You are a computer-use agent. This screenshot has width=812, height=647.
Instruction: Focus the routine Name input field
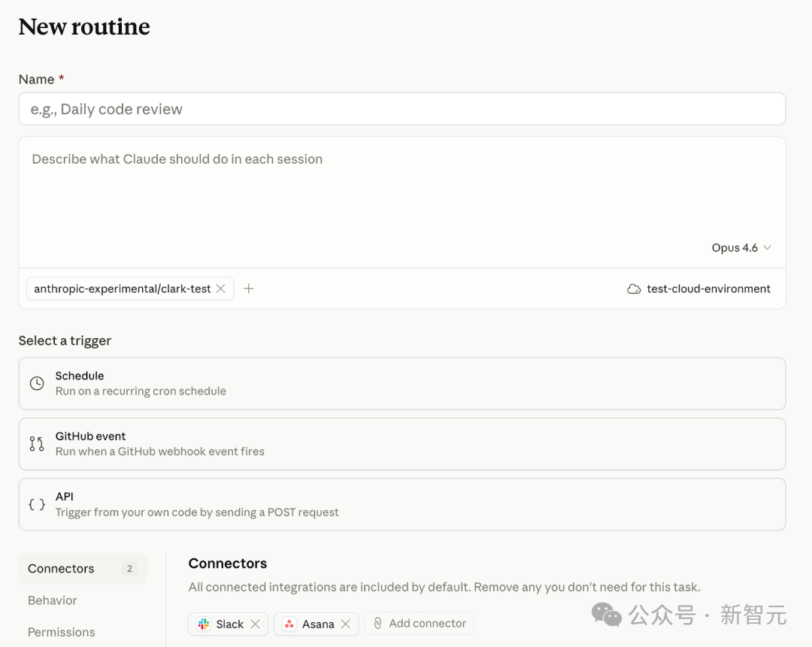402,109
